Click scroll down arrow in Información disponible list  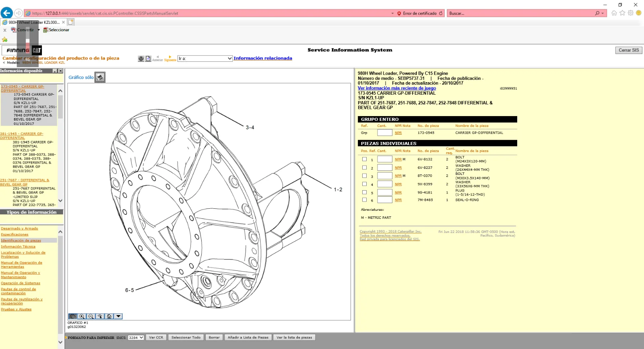(60, 201)
